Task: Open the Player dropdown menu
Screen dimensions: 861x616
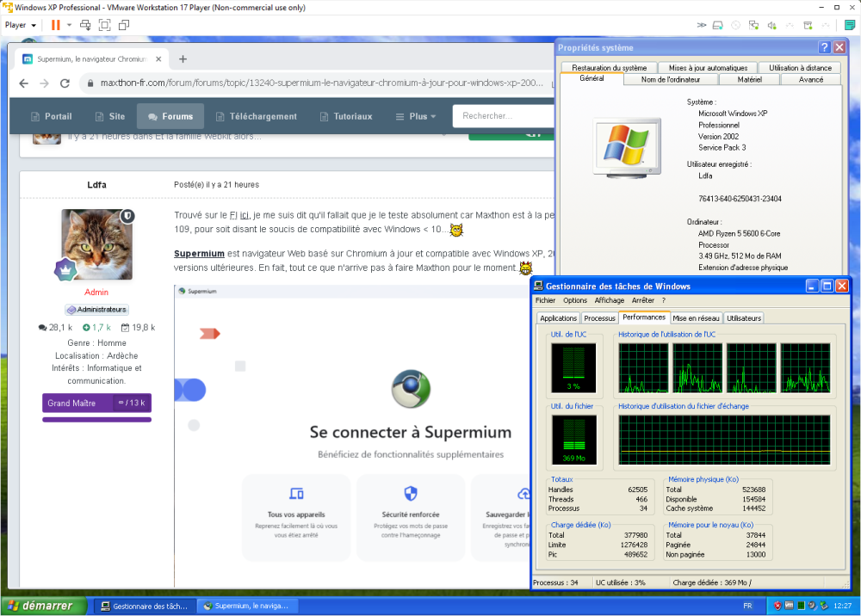Action: pos(21,25)
